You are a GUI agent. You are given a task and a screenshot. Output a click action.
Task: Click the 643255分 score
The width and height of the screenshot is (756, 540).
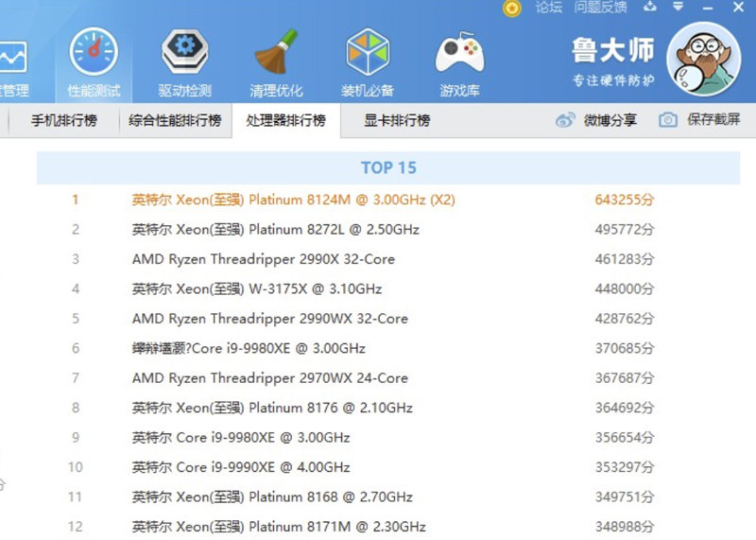pos(625,200)
